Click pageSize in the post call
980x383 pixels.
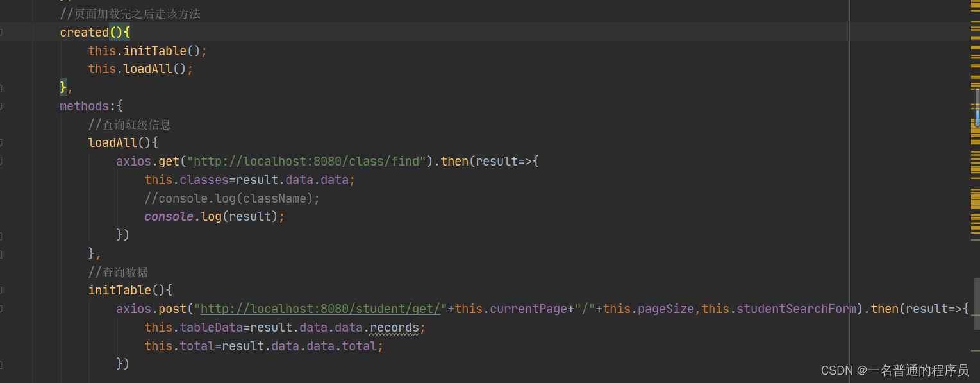(667, 309)
